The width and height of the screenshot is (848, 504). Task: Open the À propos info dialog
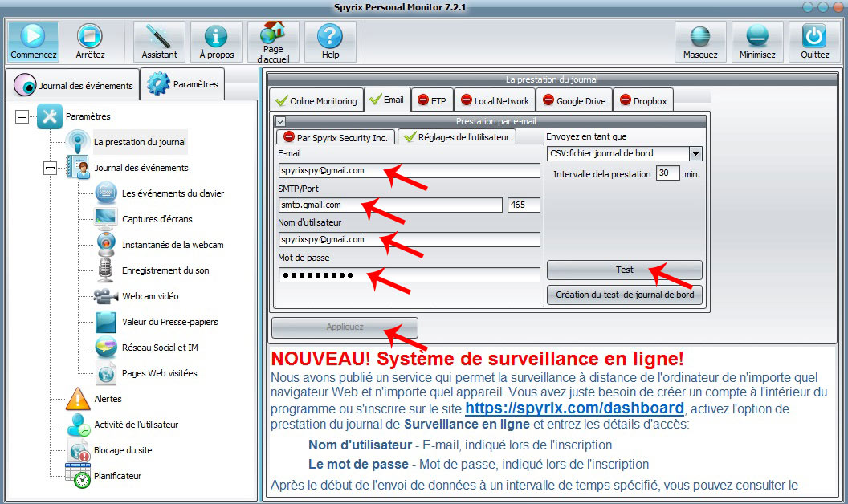tap(216, 42)
